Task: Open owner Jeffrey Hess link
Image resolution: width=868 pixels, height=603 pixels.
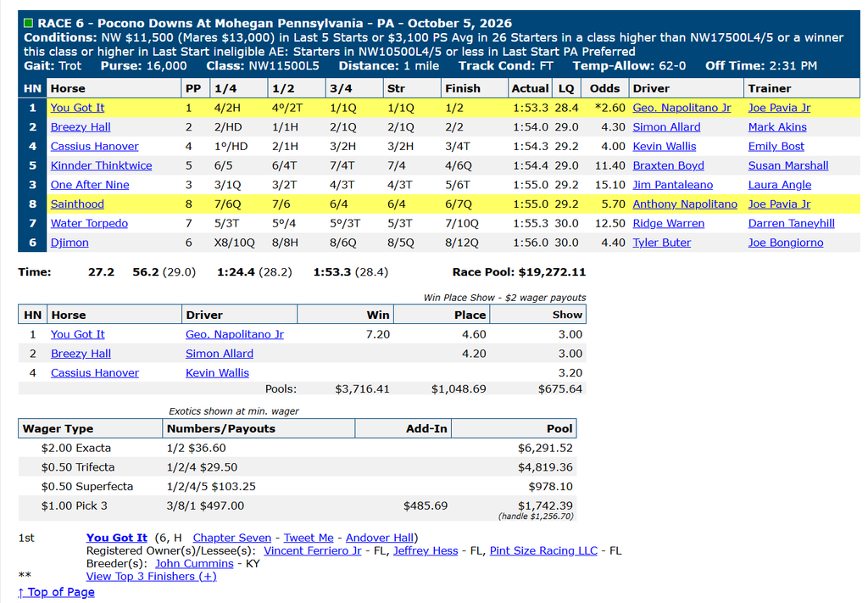Action: (x=426, y=551)
